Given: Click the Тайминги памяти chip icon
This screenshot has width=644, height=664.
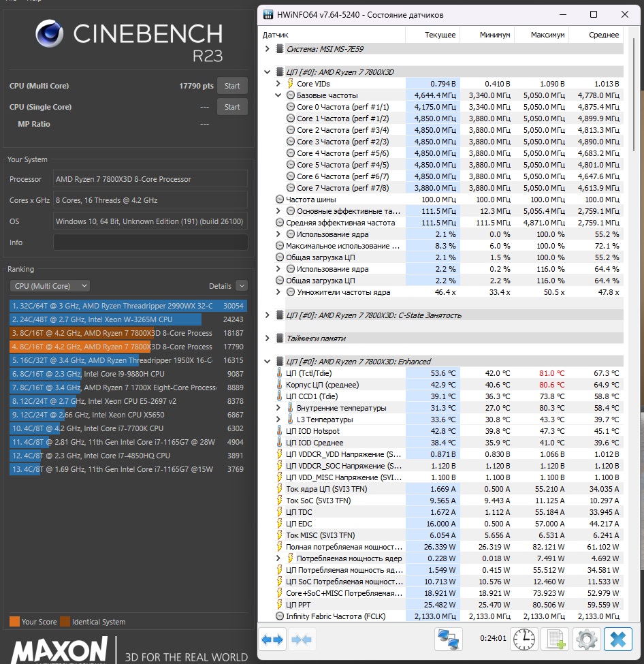Looking at the screenshot, I should click(x=279, y=338).
